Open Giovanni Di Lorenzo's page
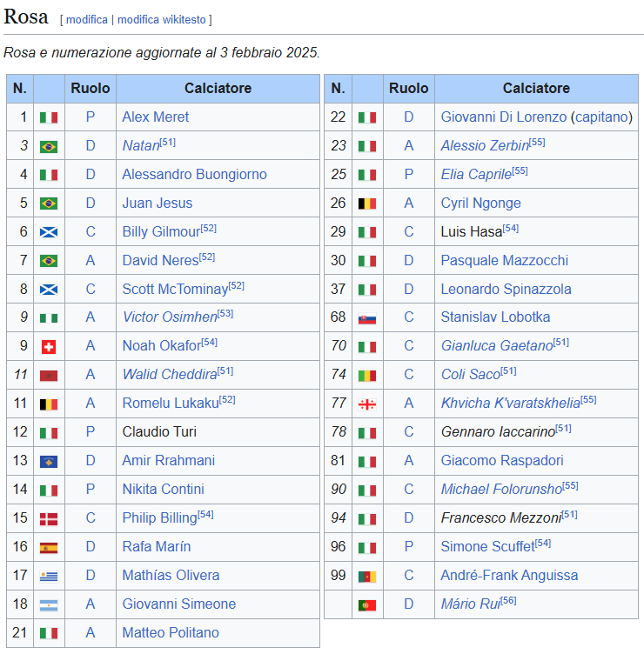 504,117
